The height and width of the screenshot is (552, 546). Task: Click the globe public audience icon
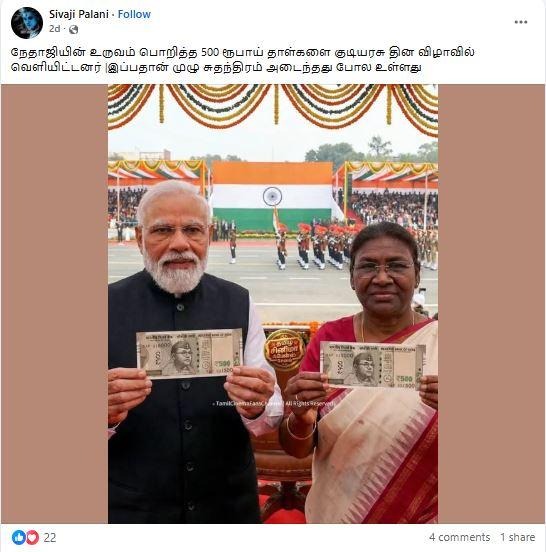pyautogui.click(x=74, y=30)
